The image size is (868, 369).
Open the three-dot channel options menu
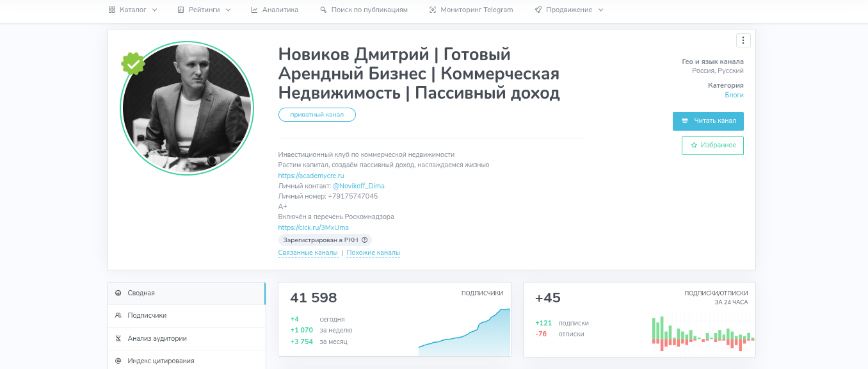tap(743, 40)
